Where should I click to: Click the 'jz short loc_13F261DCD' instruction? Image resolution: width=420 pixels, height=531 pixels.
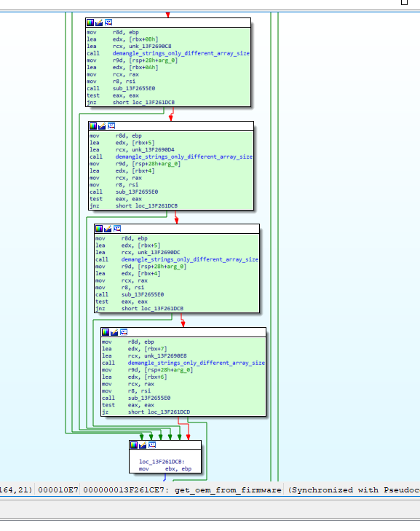tap(146, 412)
